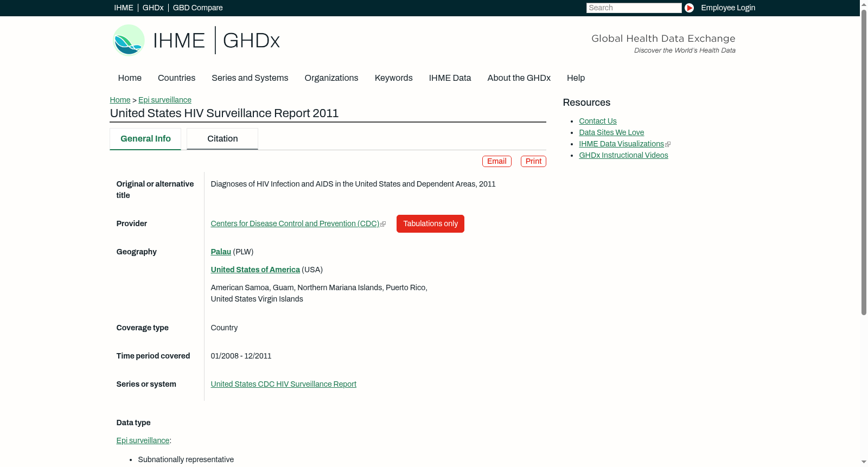Click the Print button

(533, 162)
